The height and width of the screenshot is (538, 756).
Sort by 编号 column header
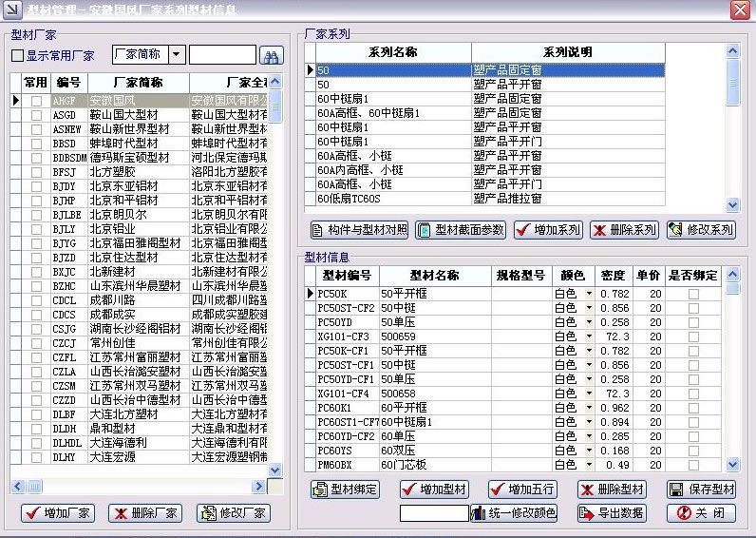point(69,83)
